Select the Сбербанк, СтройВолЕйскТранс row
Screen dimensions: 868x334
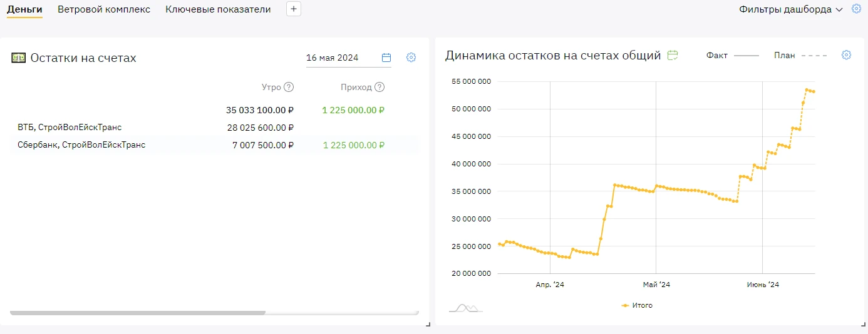[214, 145]
